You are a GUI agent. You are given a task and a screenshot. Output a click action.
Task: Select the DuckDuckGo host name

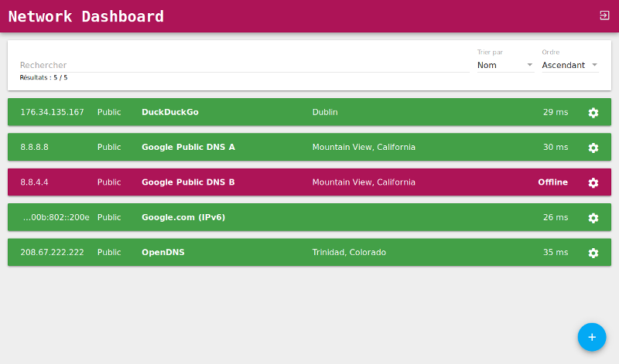click(169, 112)
